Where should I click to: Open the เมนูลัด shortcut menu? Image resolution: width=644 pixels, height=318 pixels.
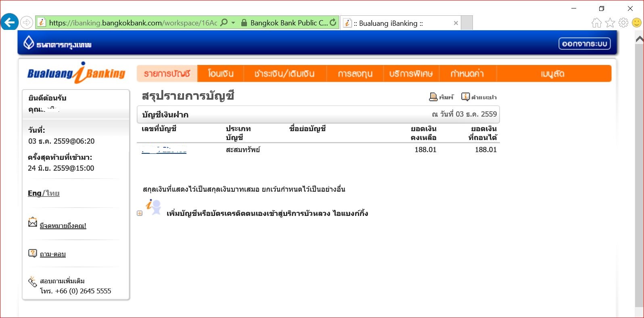pyautogui.click(x=553, y=73)
